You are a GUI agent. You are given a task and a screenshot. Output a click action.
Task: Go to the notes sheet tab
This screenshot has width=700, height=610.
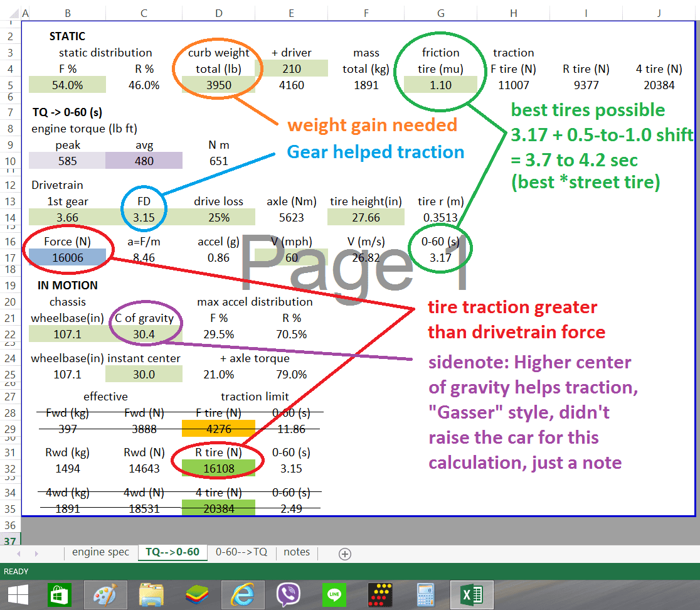[x=297, y=552]
